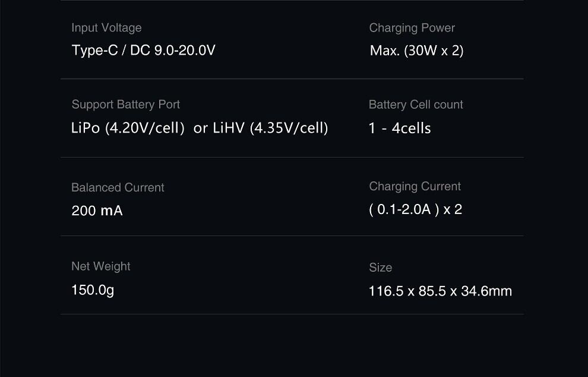Click the 116.5 number in dimensions
The image size is (588, 377).
386,291
